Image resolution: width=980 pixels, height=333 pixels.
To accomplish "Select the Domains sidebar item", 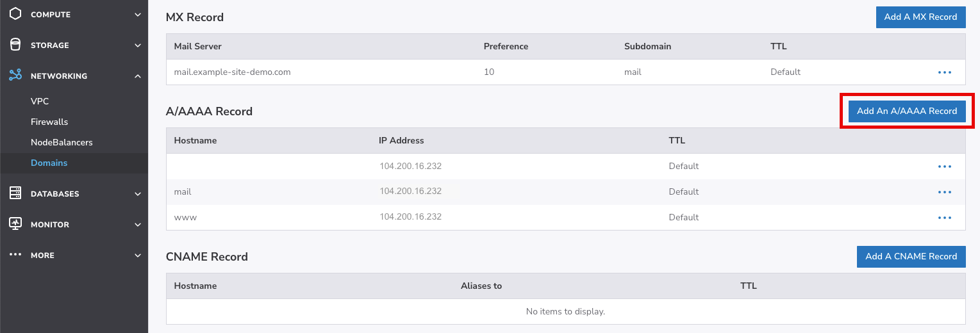I will point(49,163).
